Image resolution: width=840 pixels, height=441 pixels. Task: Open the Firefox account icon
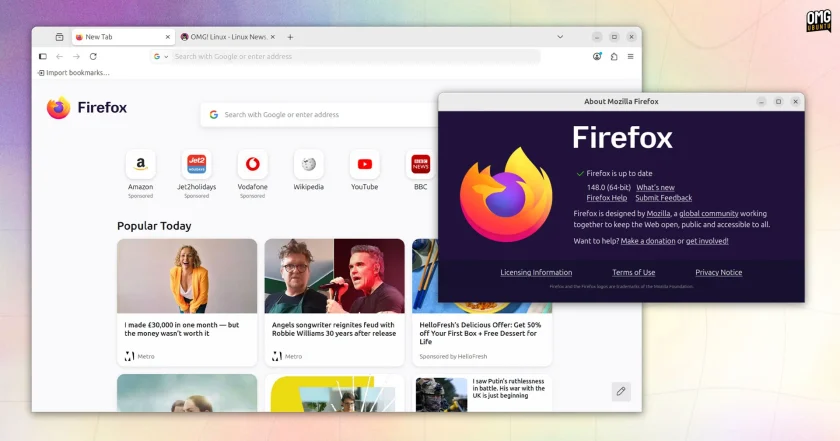point(597,56)
